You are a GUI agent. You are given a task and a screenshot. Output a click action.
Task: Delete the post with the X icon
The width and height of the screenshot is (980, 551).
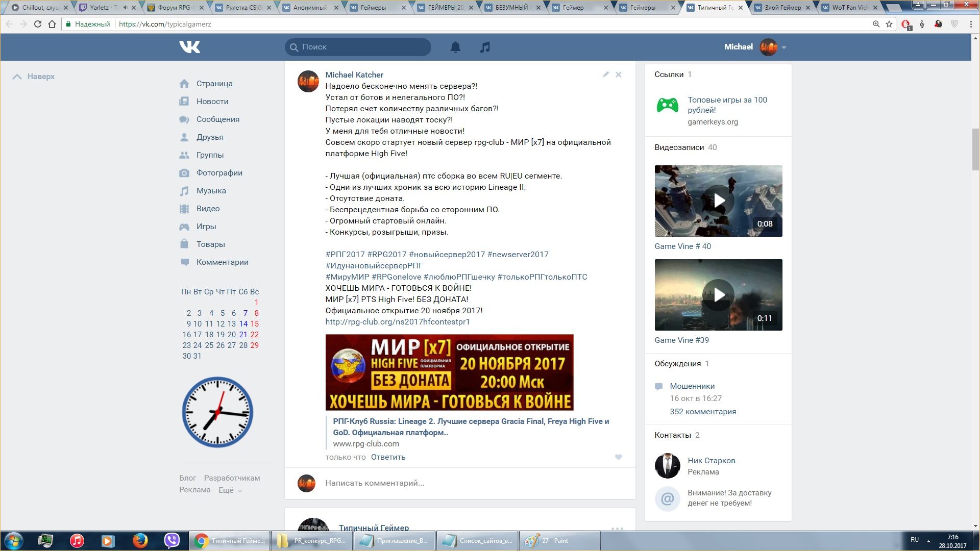pyautogui.click(x=618, y=74)
